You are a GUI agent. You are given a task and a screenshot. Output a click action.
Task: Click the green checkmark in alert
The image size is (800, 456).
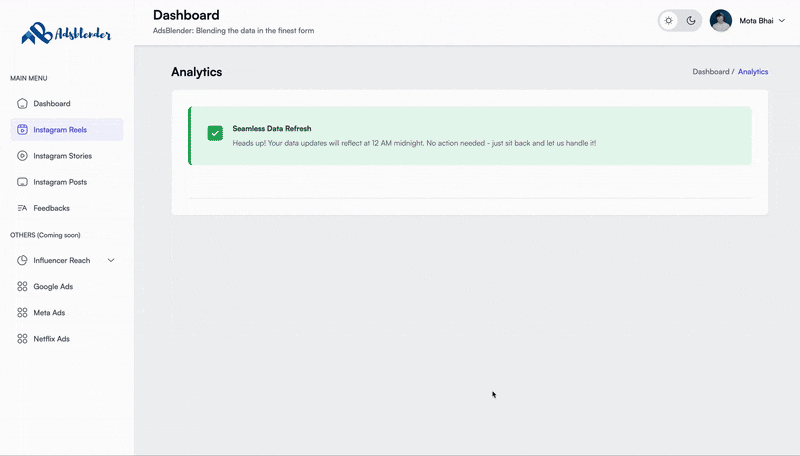215,133
